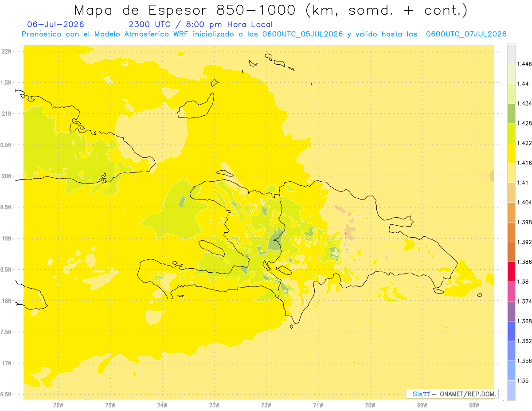Select the date label "06-Jul-2026"
The width and height of the screenshot is (532, 411).
point(55,24)
